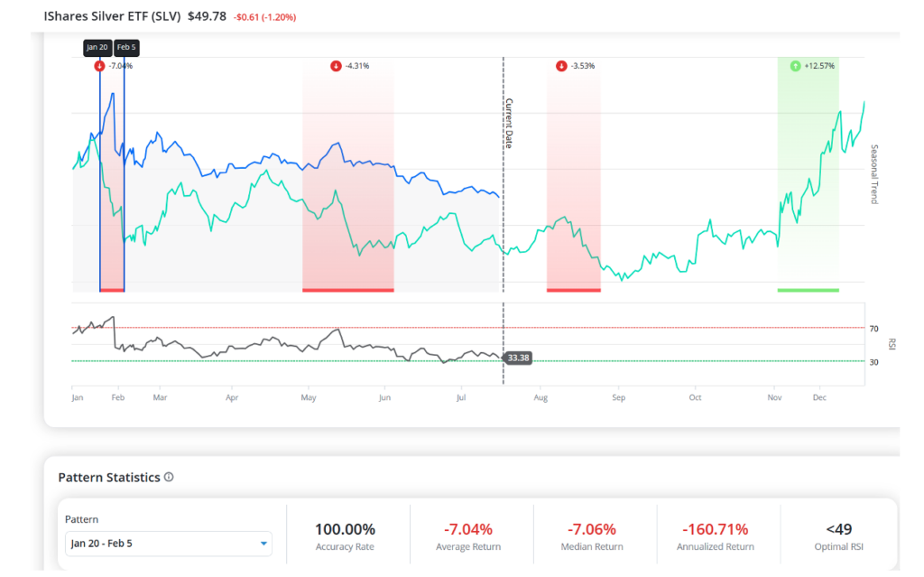Click the $49.78 price text
The height and width of the screenshot is (577, 924).
pos(207,16)
